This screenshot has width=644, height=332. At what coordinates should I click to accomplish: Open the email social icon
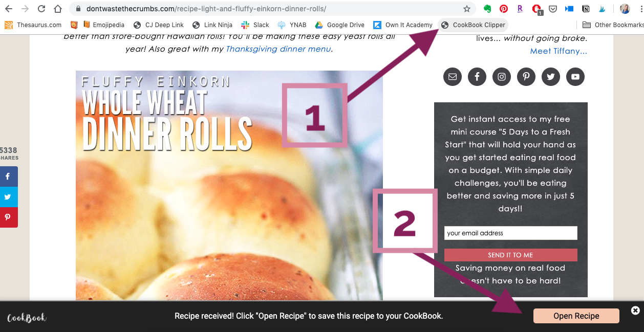pyautogui.click(x=453, y=77)
